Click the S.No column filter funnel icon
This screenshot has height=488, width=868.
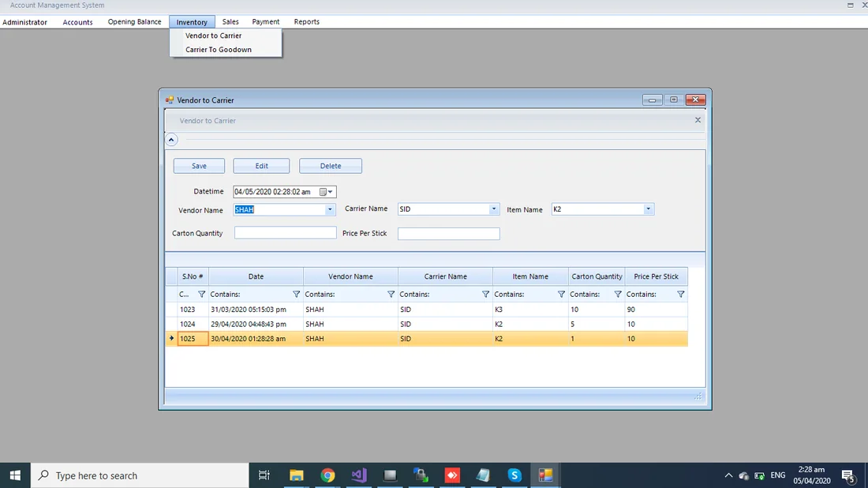(201, 294)
